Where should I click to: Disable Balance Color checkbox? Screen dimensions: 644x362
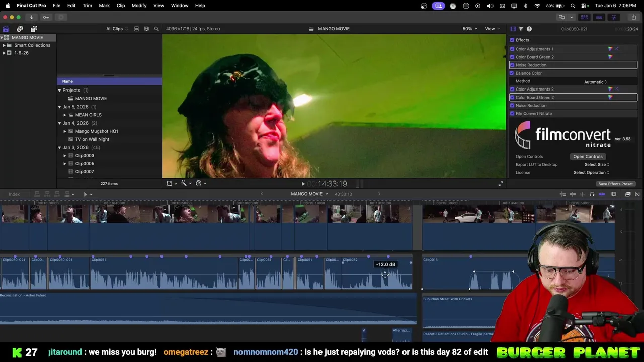pos(512,73)
